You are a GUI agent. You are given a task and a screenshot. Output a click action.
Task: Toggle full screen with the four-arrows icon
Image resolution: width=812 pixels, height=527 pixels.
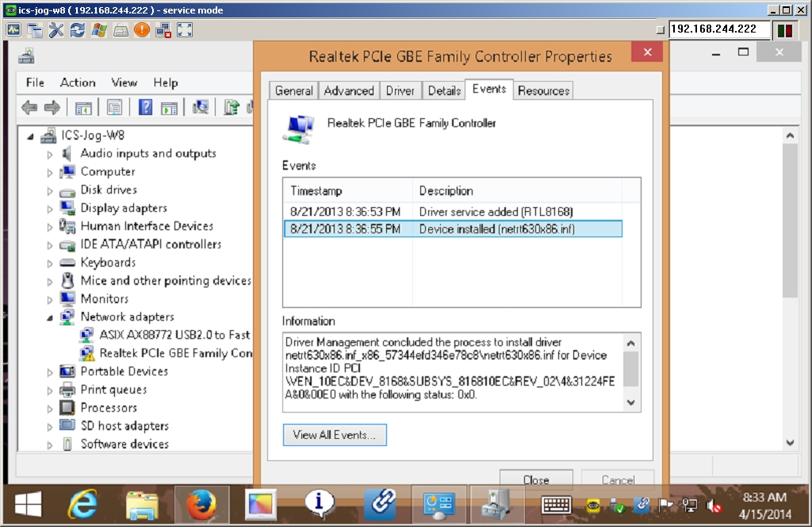[x=185, y=30]
